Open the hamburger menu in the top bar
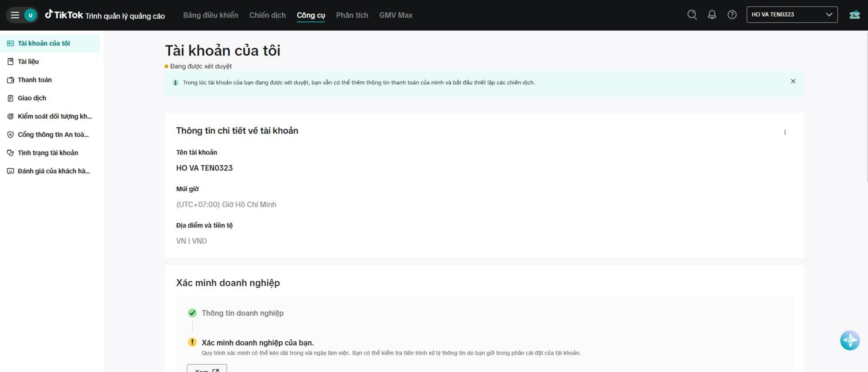This screenshot has height=372, width=868. tap(15, 15)
